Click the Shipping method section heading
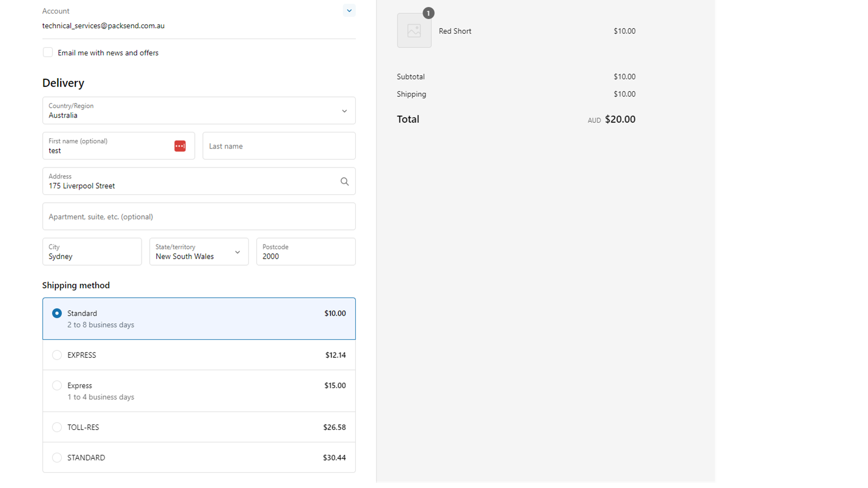Viewport: 868px width, 488px height. pyautogui.click(x=76, y=285)
